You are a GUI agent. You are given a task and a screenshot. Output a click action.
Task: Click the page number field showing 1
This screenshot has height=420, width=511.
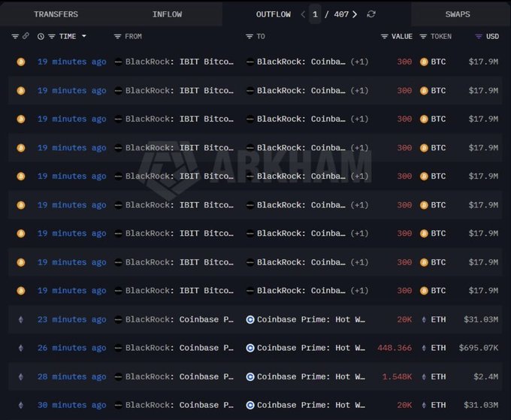[315, 14]
